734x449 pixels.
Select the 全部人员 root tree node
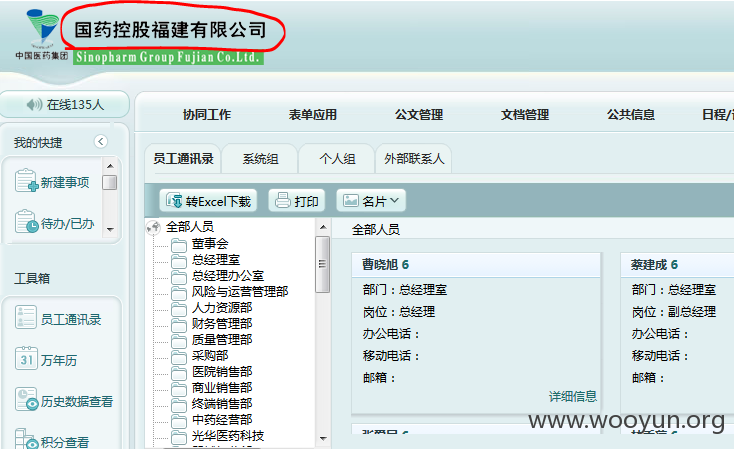(x=190, y=227)
